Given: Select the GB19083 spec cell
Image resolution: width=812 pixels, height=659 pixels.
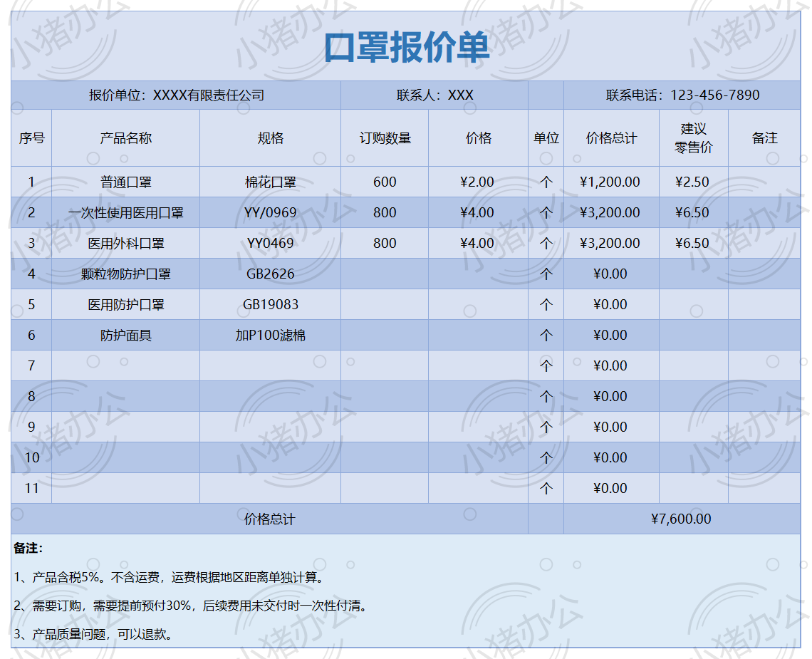Looking at the screenshot, I should (x=271, y=304).
